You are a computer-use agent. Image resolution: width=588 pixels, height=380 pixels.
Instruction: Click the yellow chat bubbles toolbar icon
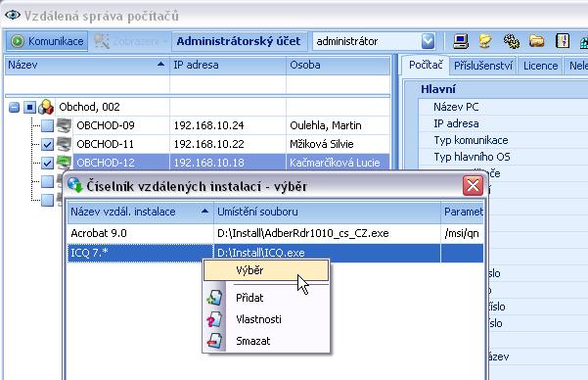tap(485, 41)
